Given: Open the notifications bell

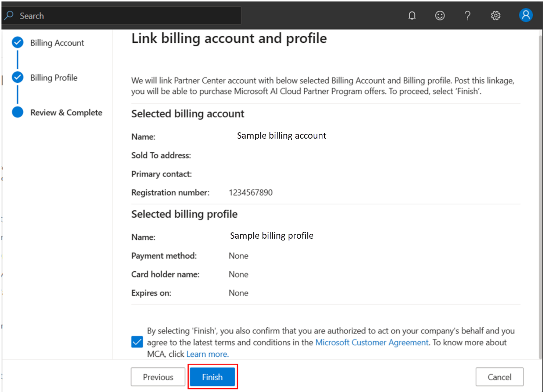Looking at the screenshot, I should [412, 15].
